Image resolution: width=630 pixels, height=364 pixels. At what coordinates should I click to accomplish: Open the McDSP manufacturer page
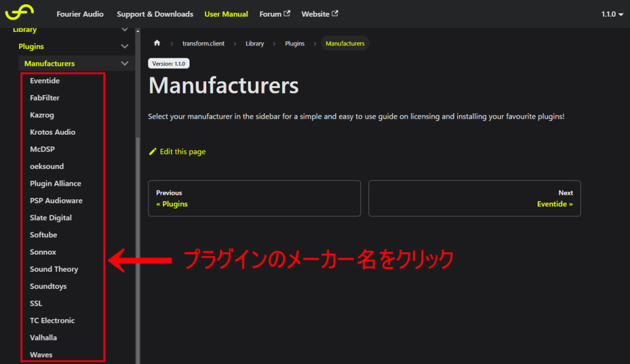[x=42, y=149]
